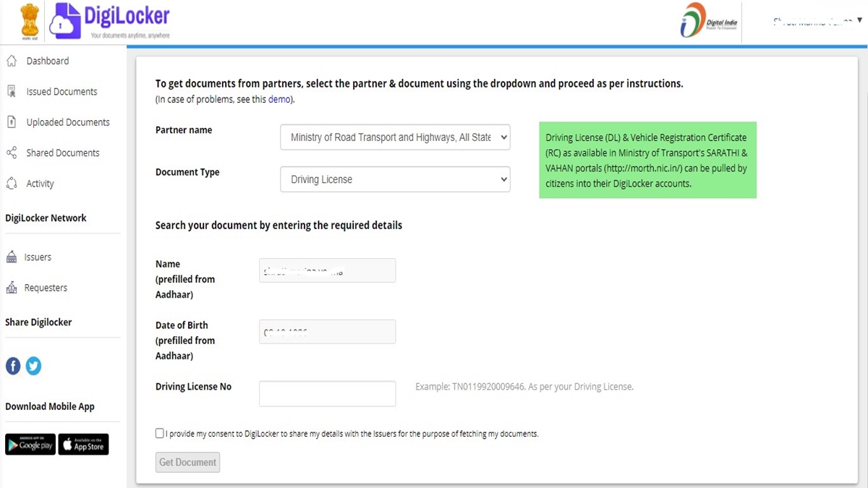Click the prefilled Date of Birth field
Image resolution: width=868 pixels, height=488 pixels.
[327, 332]
